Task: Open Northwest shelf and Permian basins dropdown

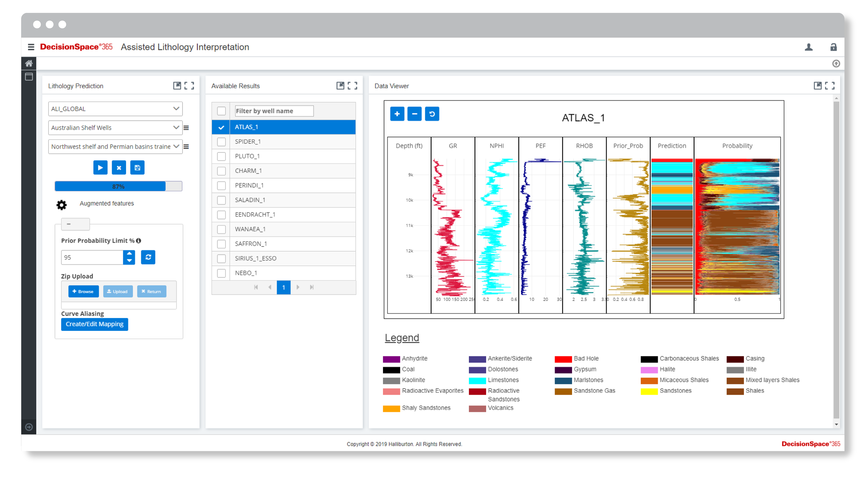Action: tap(115, 147)
